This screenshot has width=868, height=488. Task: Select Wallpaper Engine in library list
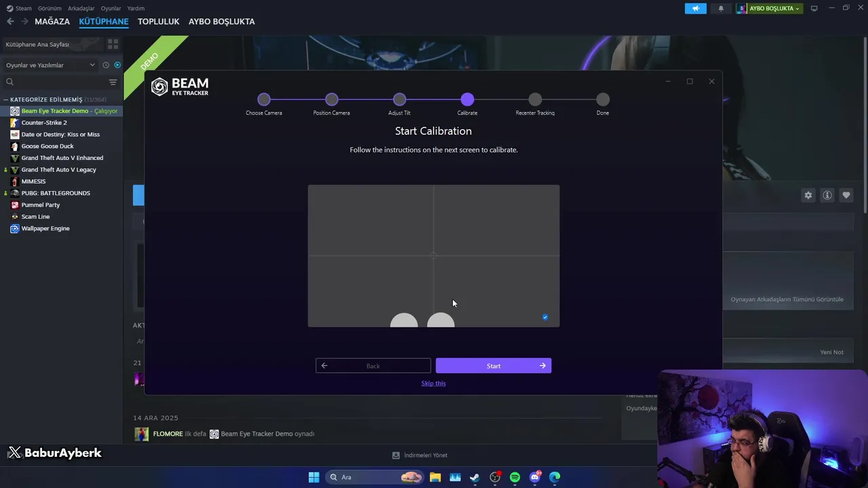click(x=45, y=228)
